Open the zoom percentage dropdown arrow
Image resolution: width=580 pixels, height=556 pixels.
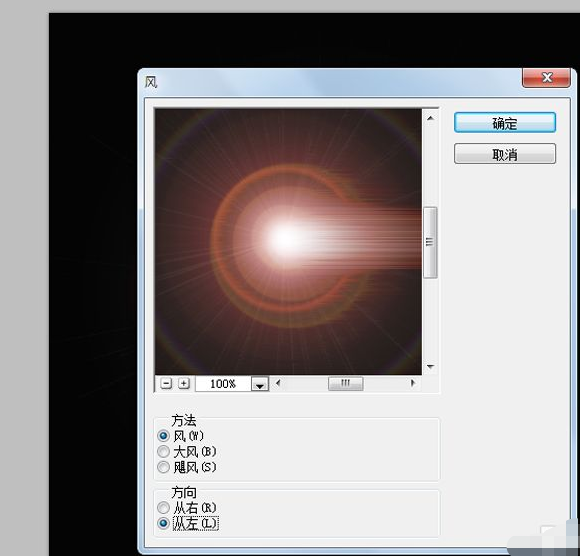click(x=260, y=384)
